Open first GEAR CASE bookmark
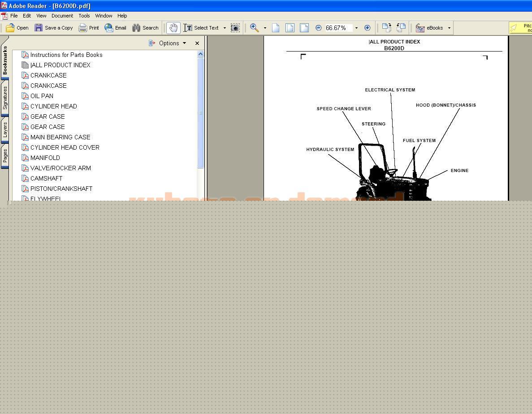The height and width of the screenshot is (414, 532). click(48, 116)
